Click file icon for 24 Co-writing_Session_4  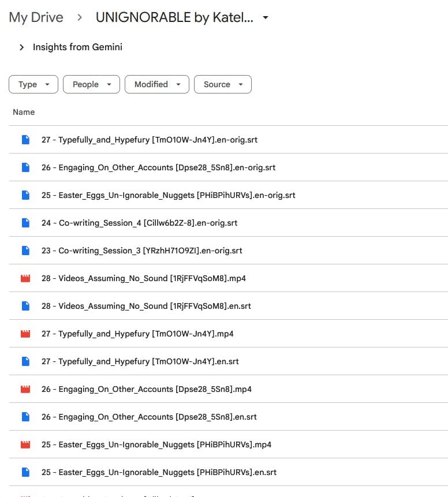coord(25,223)
